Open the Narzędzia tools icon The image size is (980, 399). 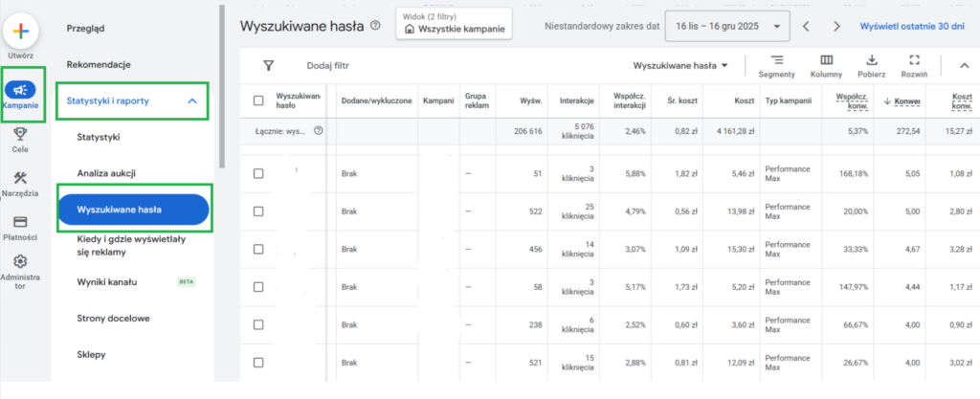20,179
